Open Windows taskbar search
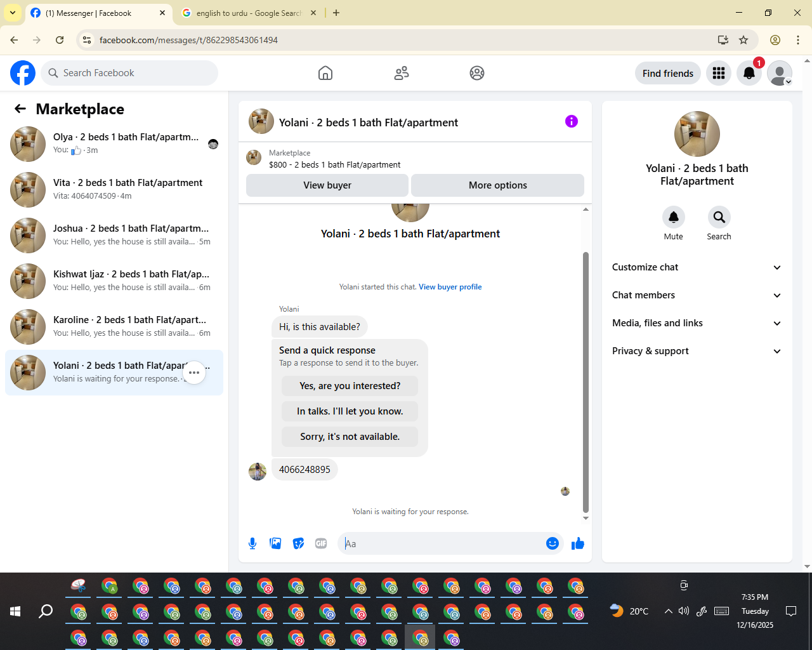 point(46,611)
